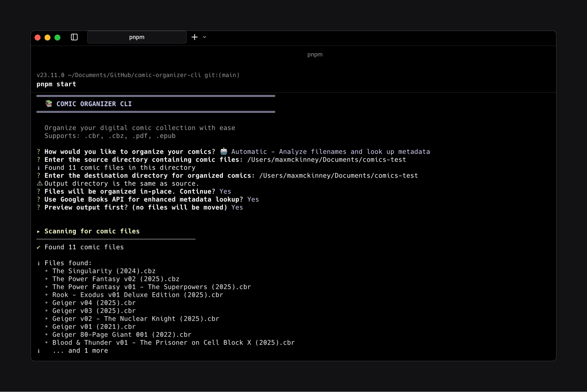This screenshot has width=587, height=392.
Task: Toggle the sidebar panel icon
Action: click(x=74, y=37)
